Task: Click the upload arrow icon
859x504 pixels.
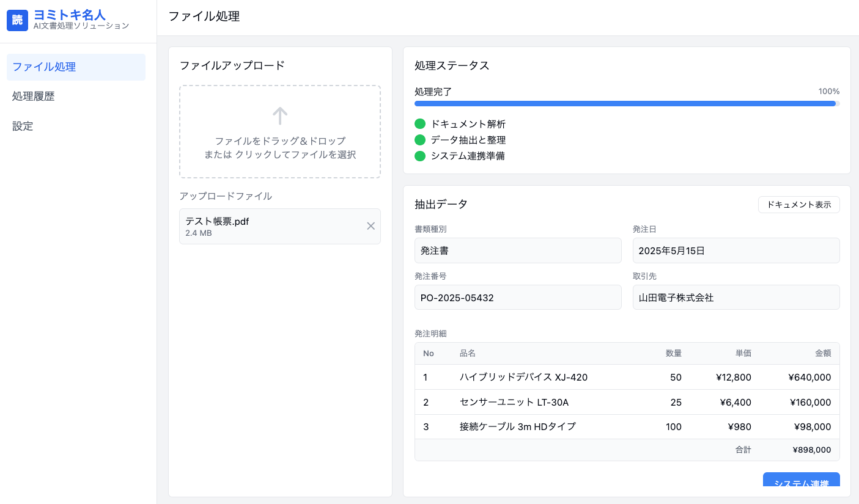Action: pyautogui.click(x=280, y=115)
